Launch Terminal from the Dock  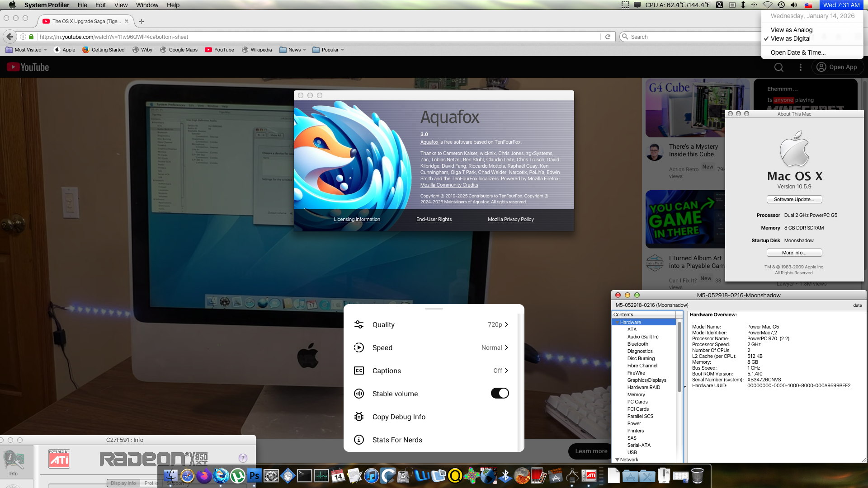point(303,477)
